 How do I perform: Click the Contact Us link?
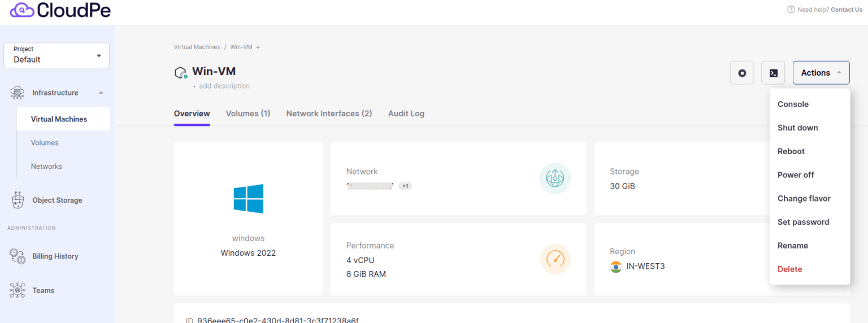coord(847,10)
